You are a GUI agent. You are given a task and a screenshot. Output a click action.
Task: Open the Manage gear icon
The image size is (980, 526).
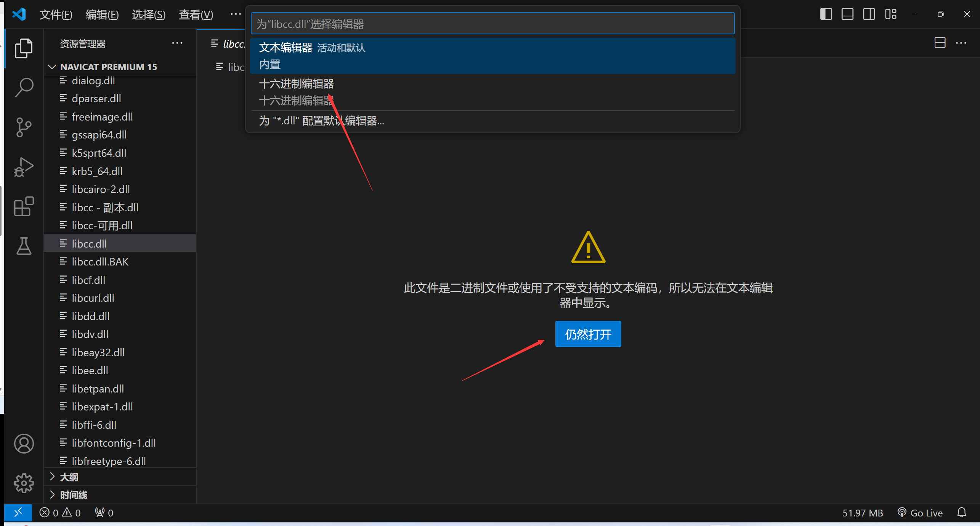(24, 483)
